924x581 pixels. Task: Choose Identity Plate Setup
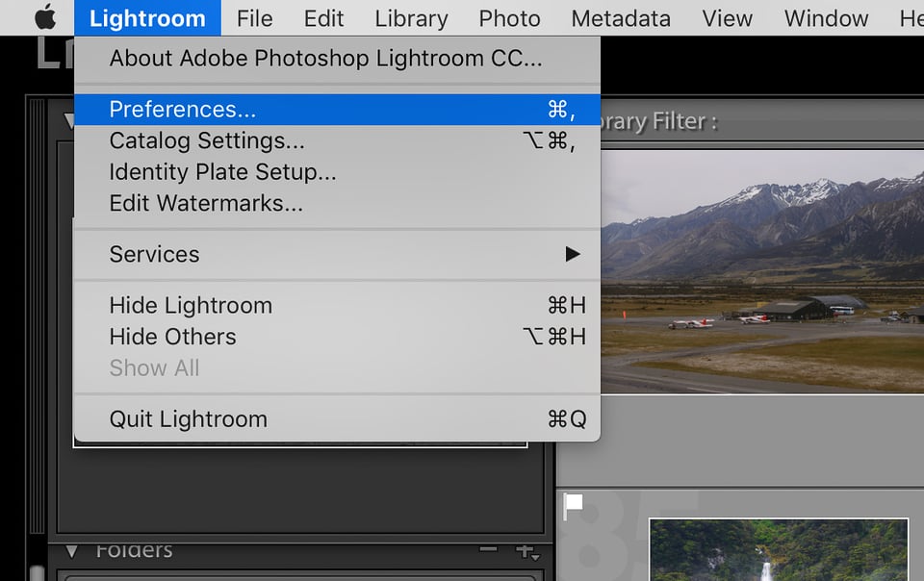coord(337,172)
